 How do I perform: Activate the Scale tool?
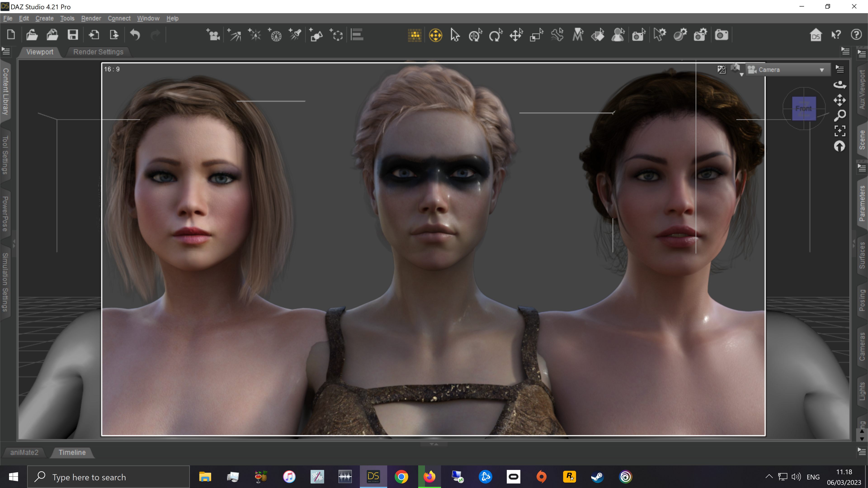tap(536, 35)
